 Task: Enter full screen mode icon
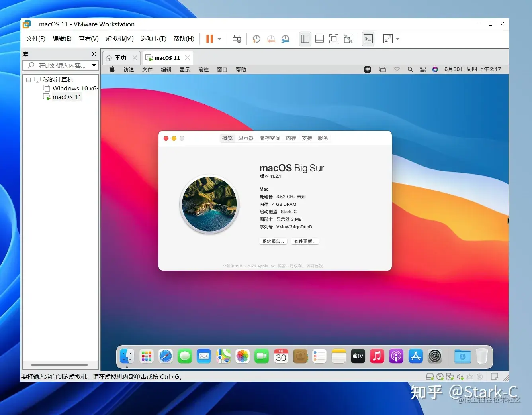(334, 39)
